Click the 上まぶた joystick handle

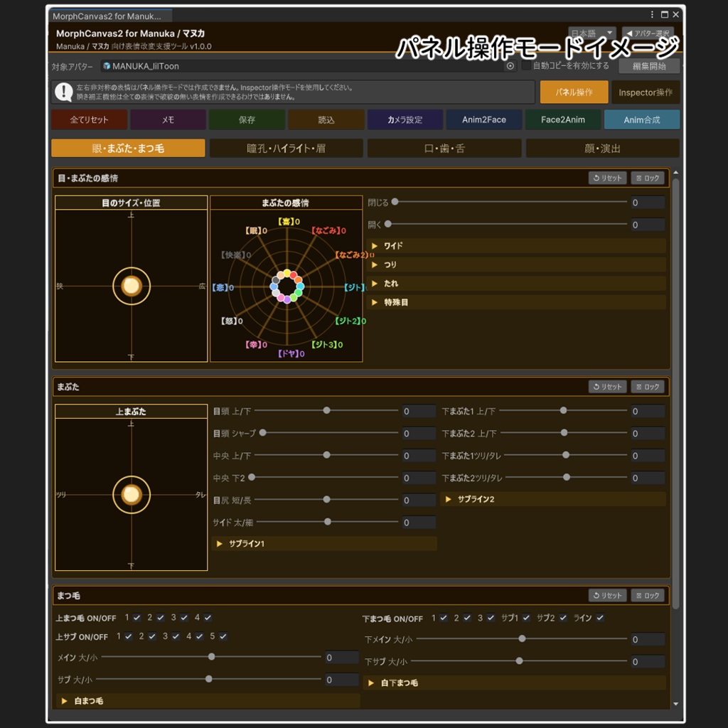pyautogui.click(x=132, y=495)
